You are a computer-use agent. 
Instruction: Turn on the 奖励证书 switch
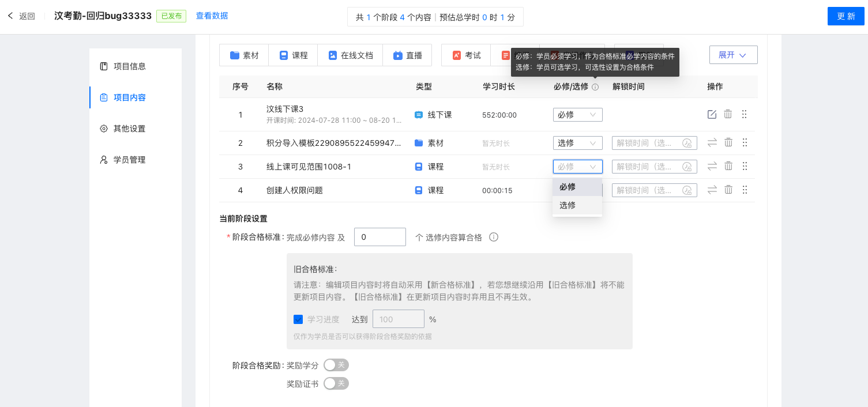click(x=336, y=383)
